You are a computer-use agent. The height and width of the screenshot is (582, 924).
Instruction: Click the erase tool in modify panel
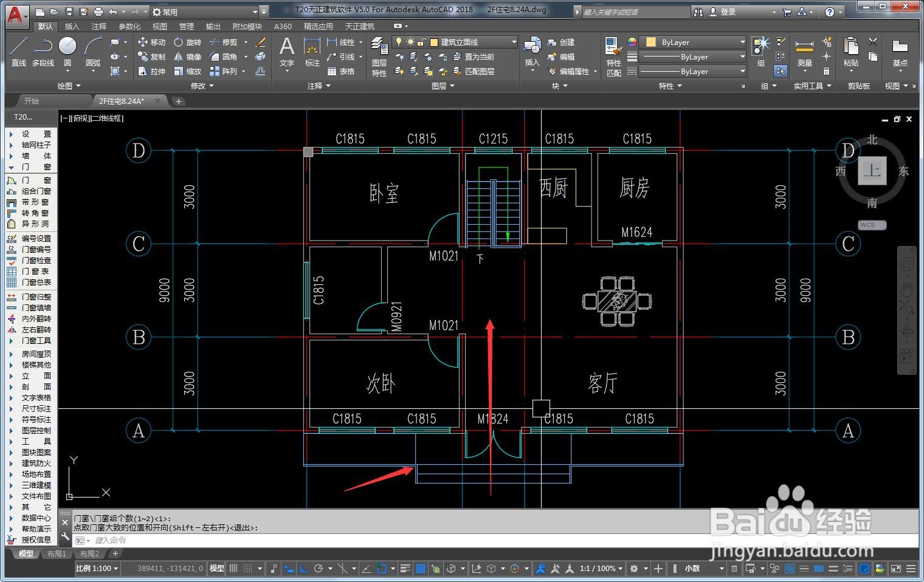click(x=261, y=42)
